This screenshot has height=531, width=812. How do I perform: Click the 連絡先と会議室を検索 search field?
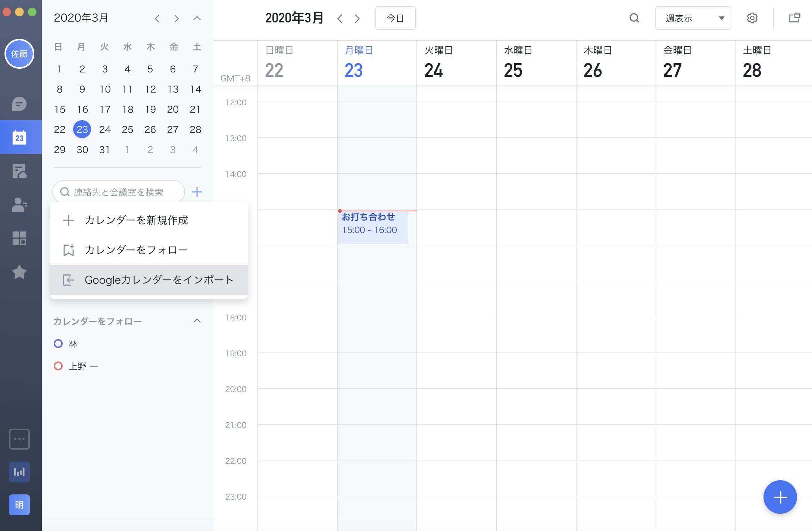click(119, 192)
